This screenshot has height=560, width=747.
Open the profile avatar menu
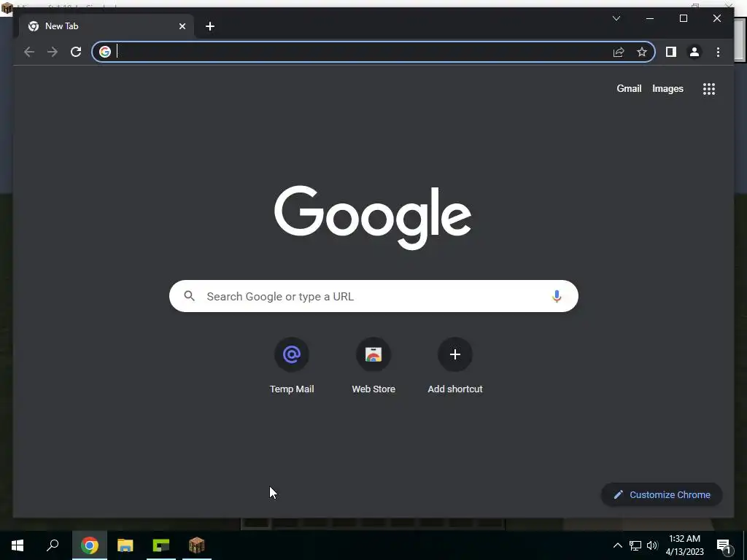[694, 52]
